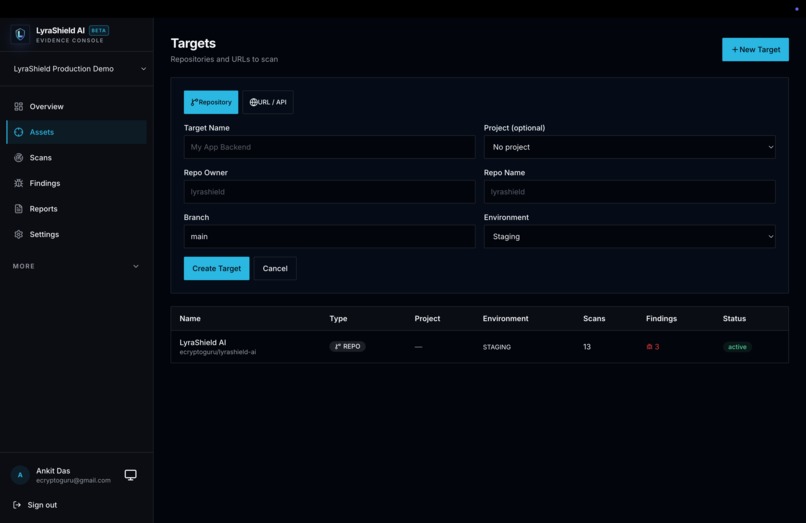This screenshot has height=523, width=806.
Task: Open the Project (optional) dropdown
Action: (629, 147)
